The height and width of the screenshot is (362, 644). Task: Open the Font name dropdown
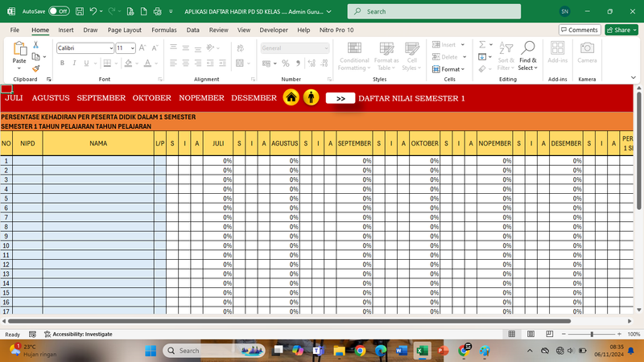click(111, 48)
